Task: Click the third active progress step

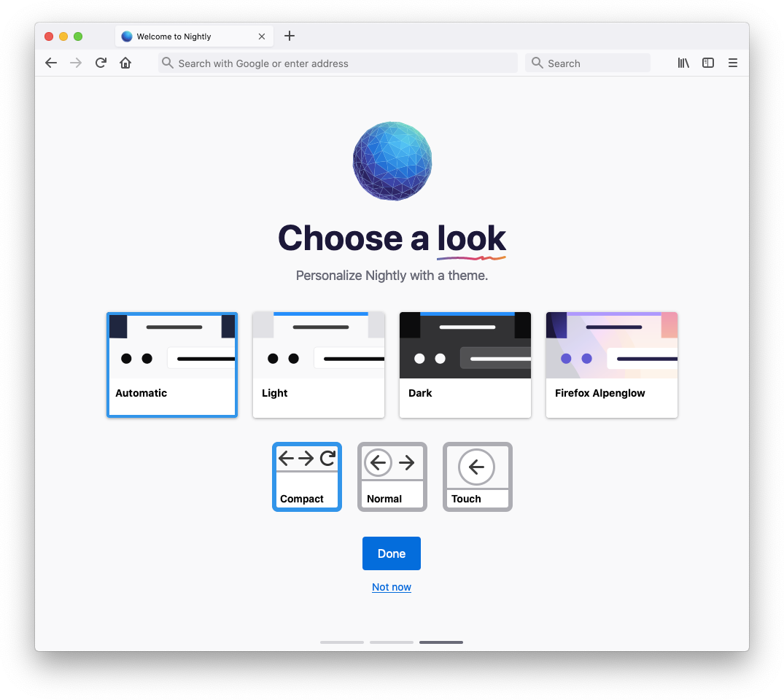Action: (x=441, y=642)
